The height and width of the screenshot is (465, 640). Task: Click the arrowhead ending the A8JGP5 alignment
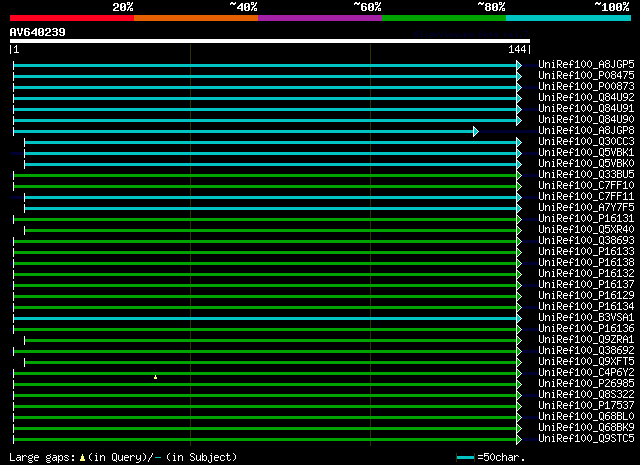tap(519, 65)
